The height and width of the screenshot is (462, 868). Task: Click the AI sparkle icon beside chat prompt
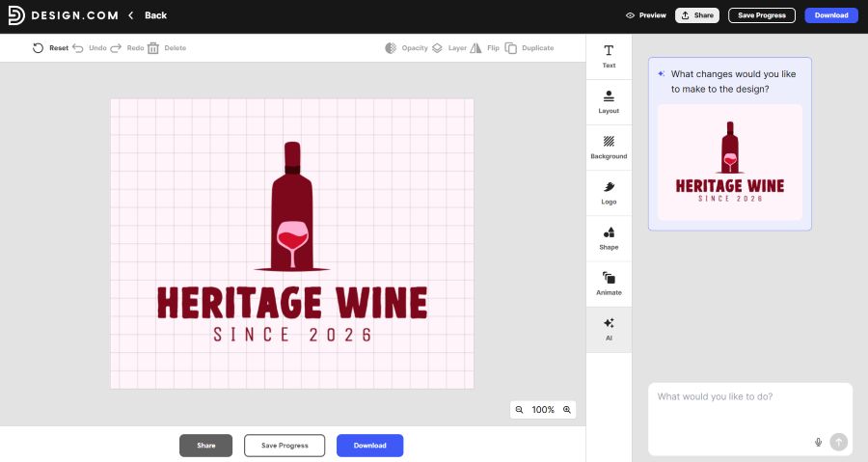click(x=661, y=73)
